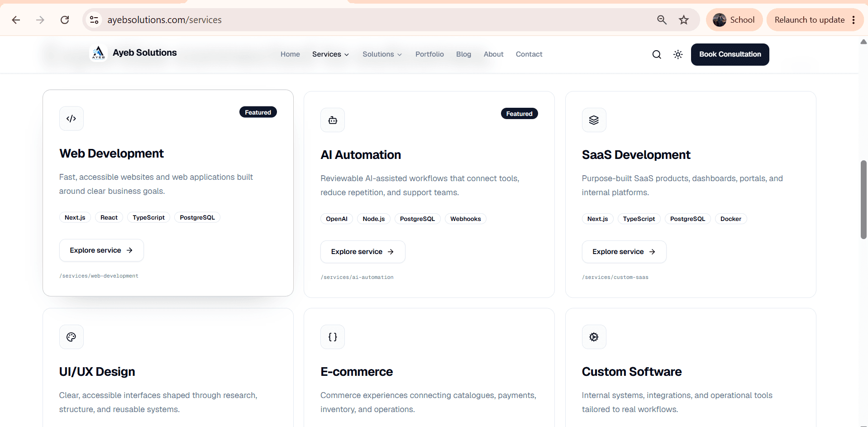The width and height of the screenshot is (868, 427).
Task: Open the Contact nav link
Action: (529, 54)
